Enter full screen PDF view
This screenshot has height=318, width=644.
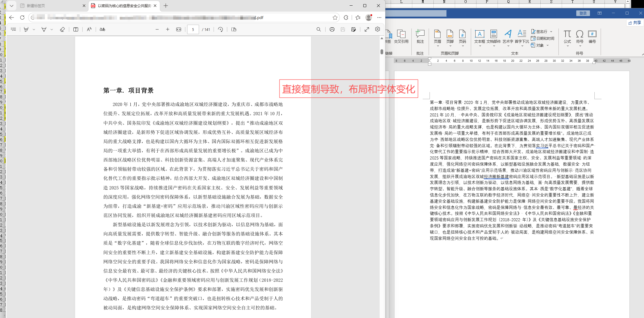point(367,29)
